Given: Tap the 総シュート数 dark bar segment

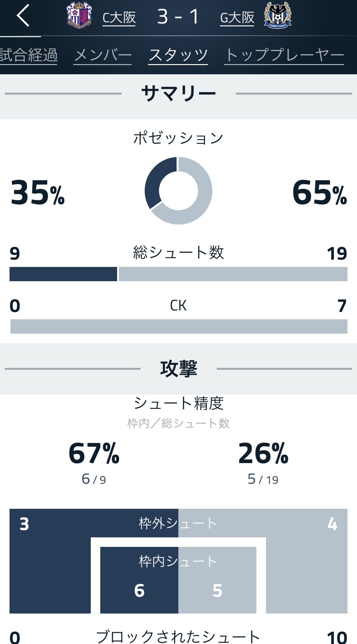Looking at the screenshot, I should tap(63, 274).
